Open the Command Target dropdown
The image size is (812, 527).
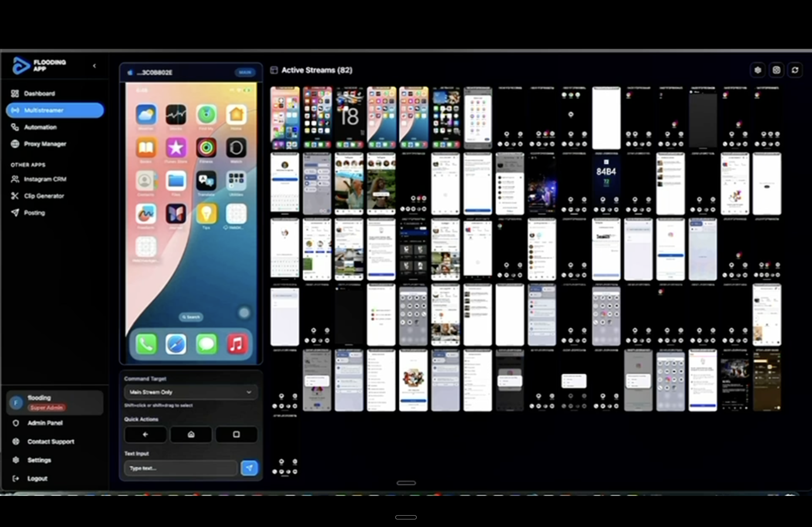pos(191,392)
